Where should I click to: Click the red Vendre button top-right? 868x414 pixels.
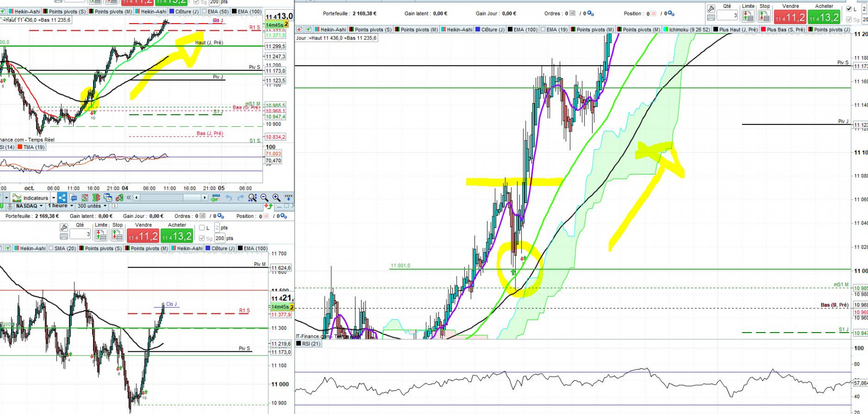[790, 17]
